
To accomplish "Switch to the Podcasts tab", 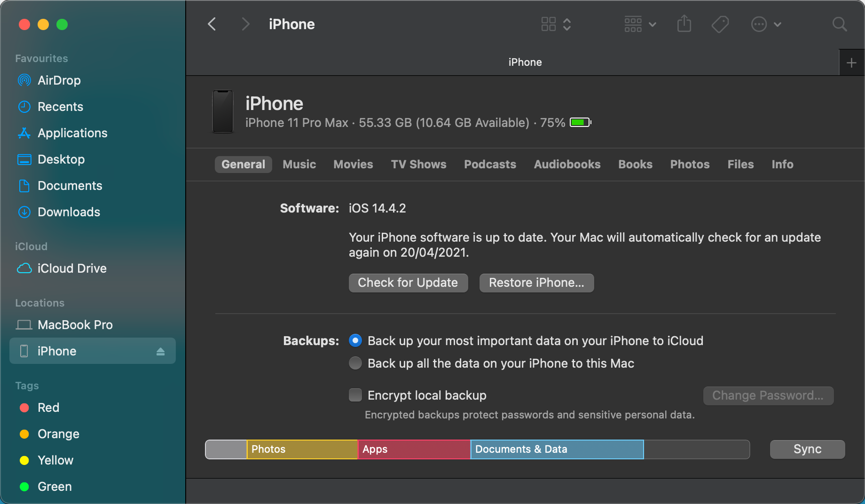I will pos(490,164).
